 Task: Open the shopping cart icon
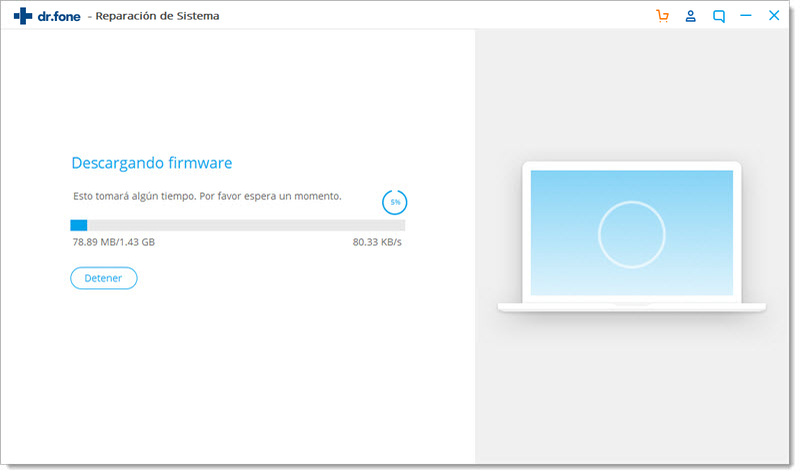[662, 16]
